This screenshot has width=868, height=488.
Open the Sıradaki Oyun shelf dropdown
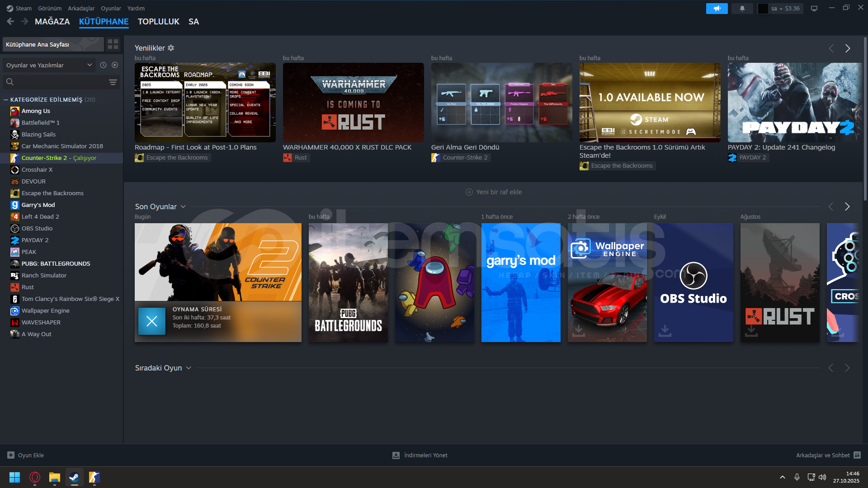[189, 368]
